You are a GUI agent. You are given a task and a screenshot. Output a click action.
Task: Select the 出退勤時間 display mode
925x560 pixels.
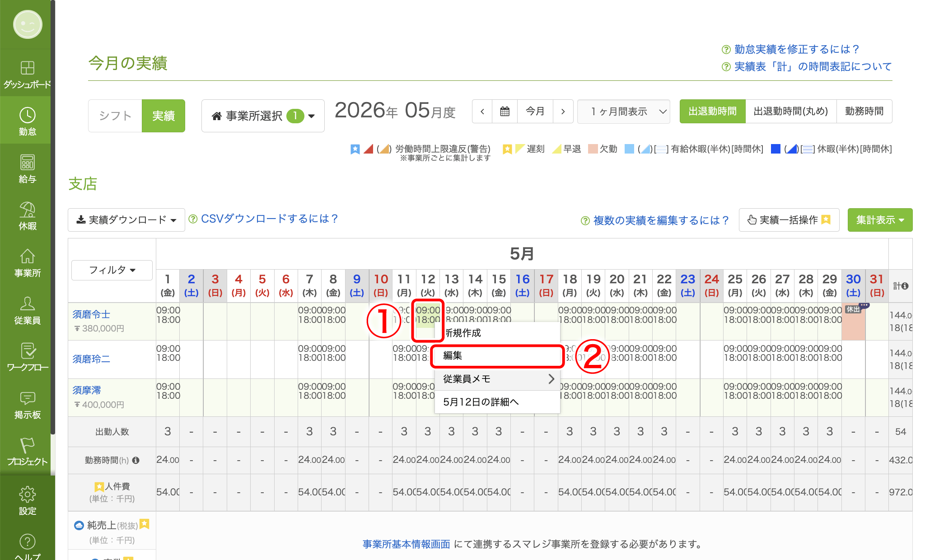712,111
